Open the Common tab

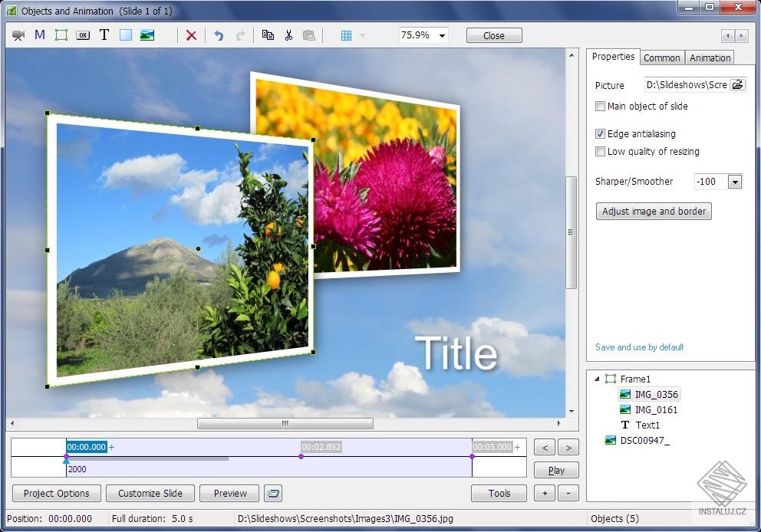tap(661, 57)
